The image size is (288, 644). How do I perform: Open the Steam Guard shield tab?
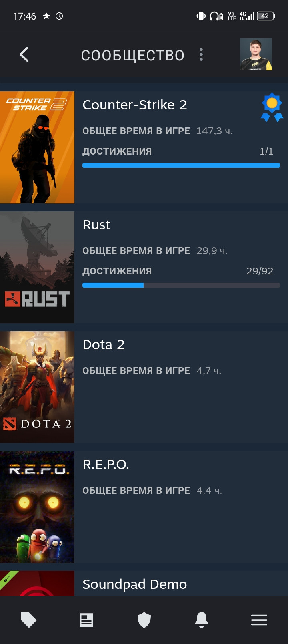[x=144, y=620]
